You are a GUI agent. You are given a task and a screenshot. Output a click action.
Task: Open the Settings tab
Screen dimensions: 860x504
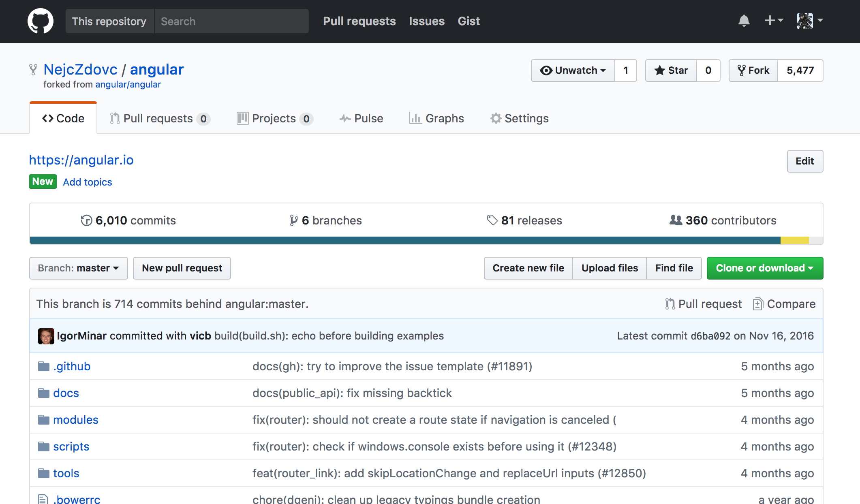(519, 118)
